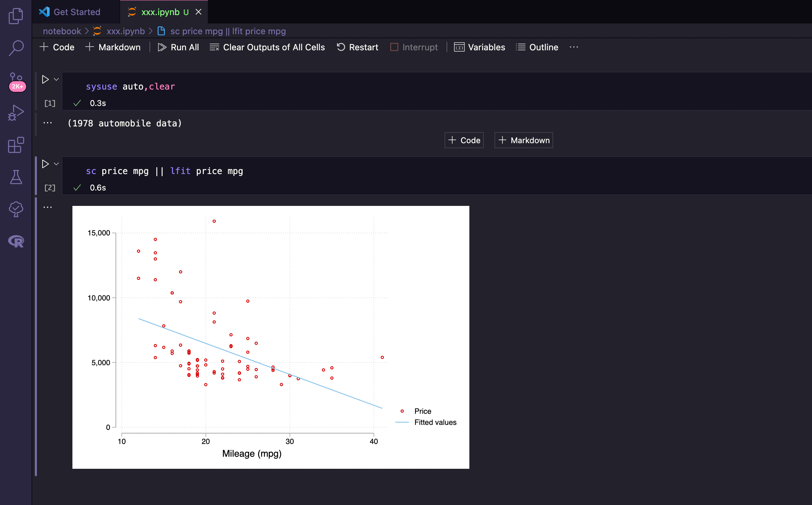Open output options for graph cell
Screen dimensions: 812x505
48,207
